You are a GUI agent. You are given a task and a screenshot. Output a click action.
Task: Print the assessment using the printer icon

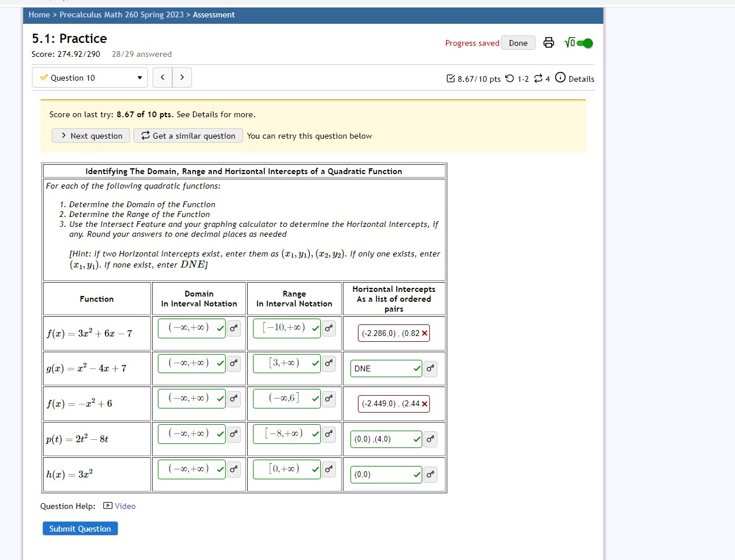548,42
